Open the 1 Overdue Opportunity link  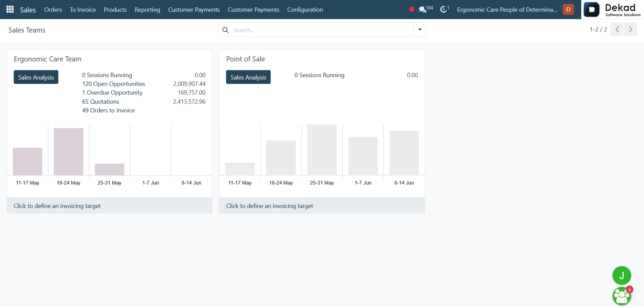[112, 93]
